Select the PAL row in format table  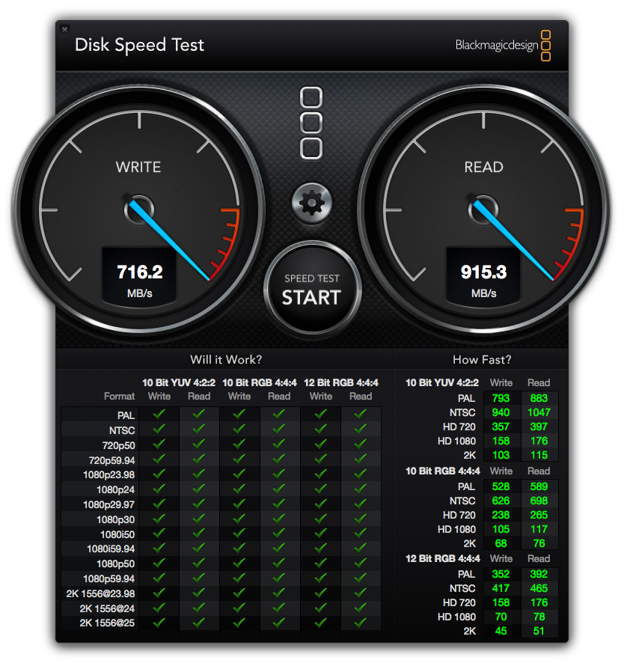coord(221,415)
